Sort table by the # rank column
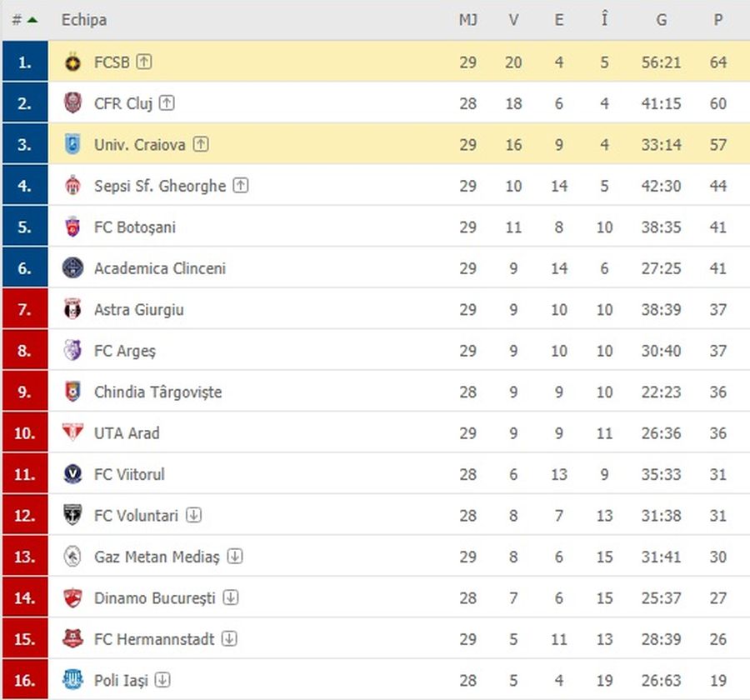The height and width of the screenshot is (700, 750). pyautogui.click(x=23, y=20)
